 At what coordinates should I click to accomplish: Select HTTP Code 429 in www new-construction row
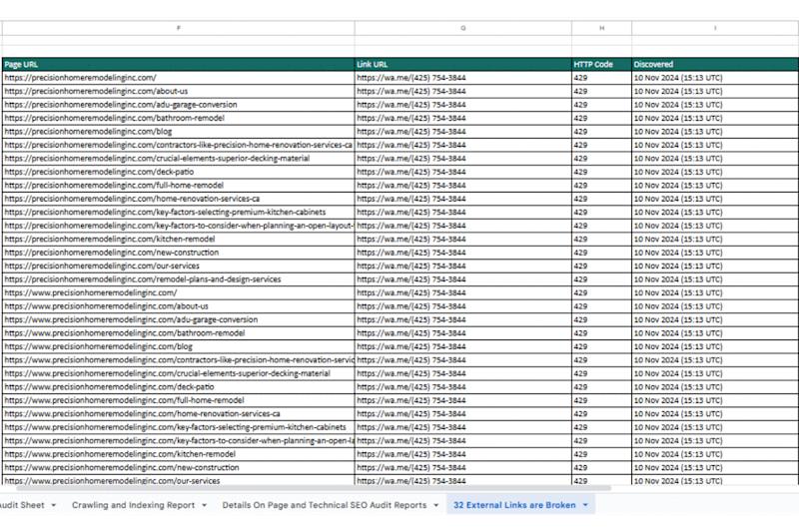602,467
